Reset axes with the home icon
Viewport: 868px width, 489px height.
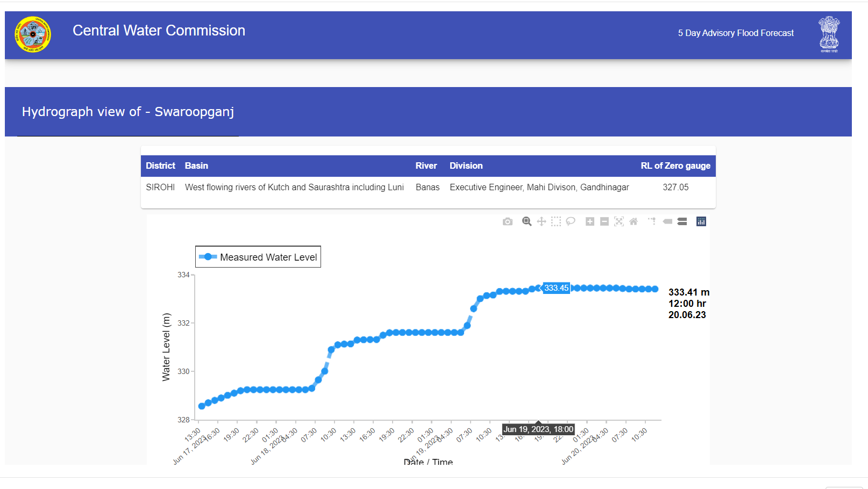point(634,222)
